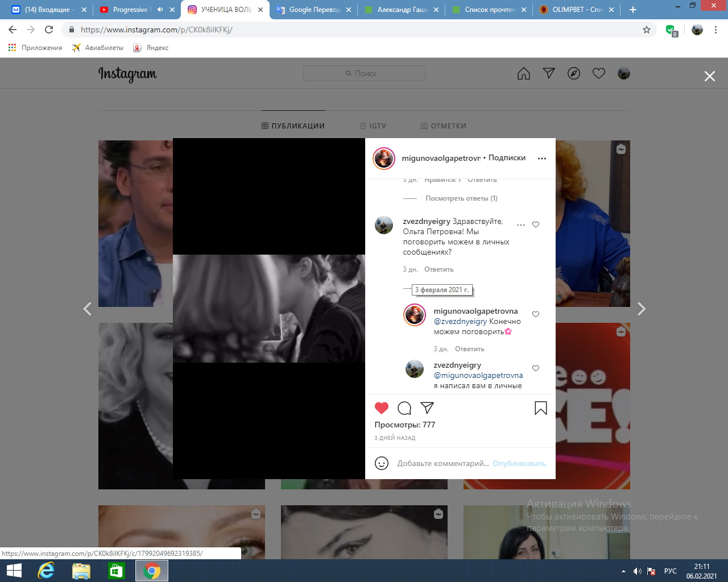Switch to '(14) Входящие' browser tab

(x=48, y=10)
